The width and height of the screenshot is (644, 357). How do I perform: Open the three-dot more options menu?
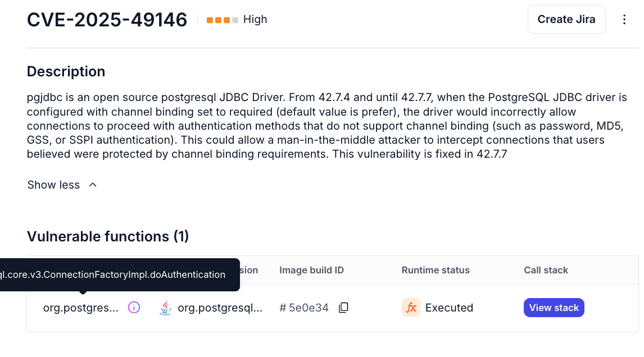click(624, 19)
